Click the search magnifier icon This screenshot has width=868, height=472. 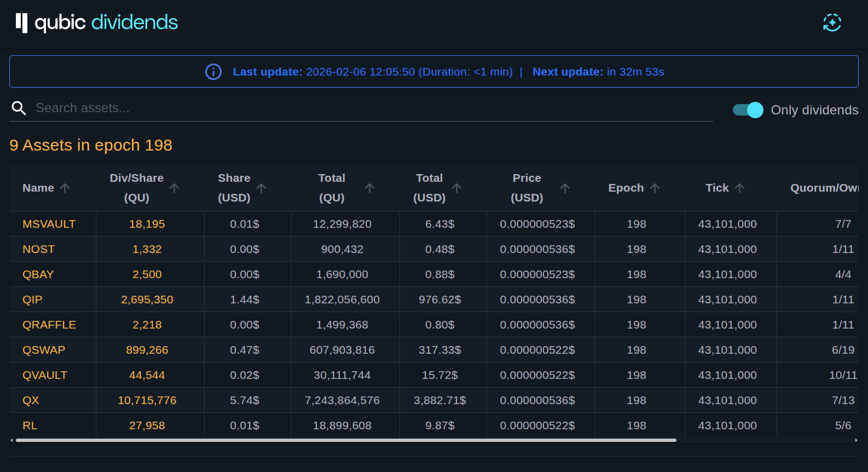pos(19,108)
